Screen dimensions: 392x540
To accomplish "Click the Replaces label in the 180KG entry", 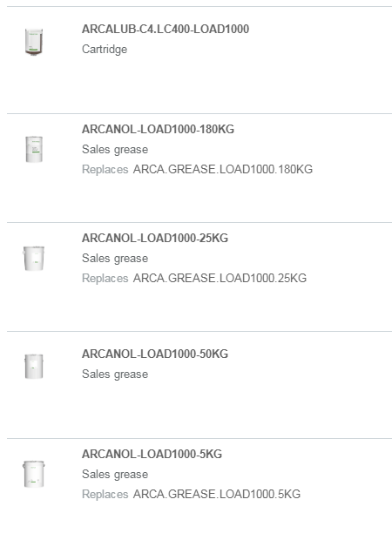I will point(105,170).
